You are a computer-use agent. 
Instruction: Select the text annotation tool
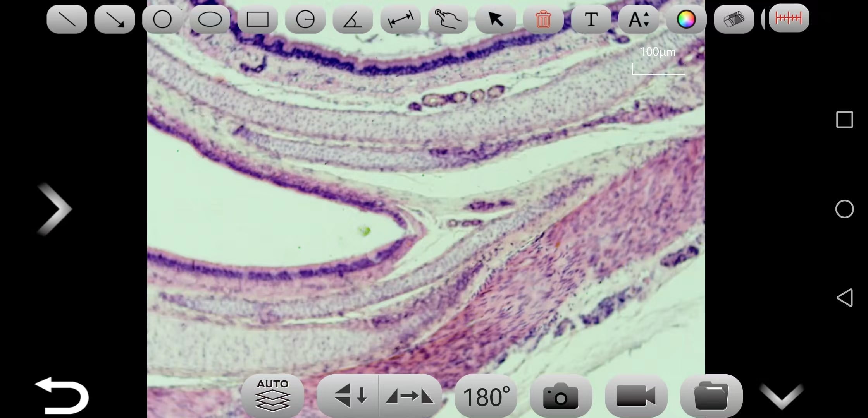[x=591, y=19]
